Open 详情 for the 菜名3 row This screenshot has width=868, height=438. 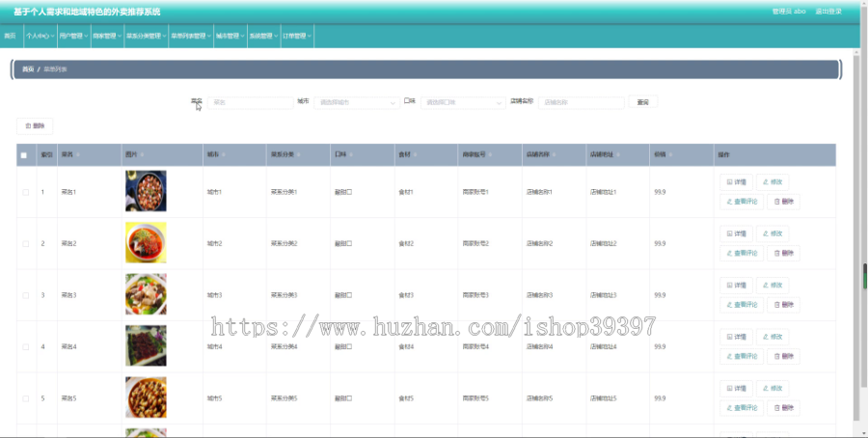[736, 285]
